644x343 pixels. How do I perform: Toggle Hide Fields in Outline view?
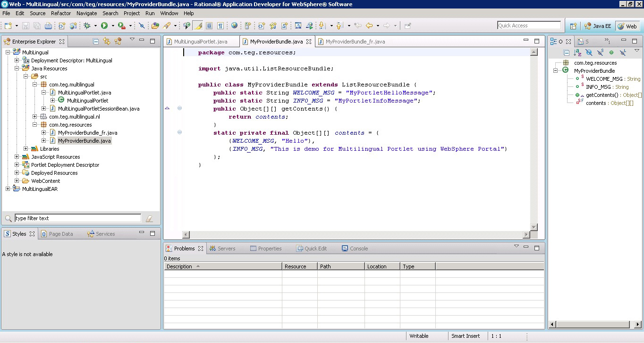(589, 52)
